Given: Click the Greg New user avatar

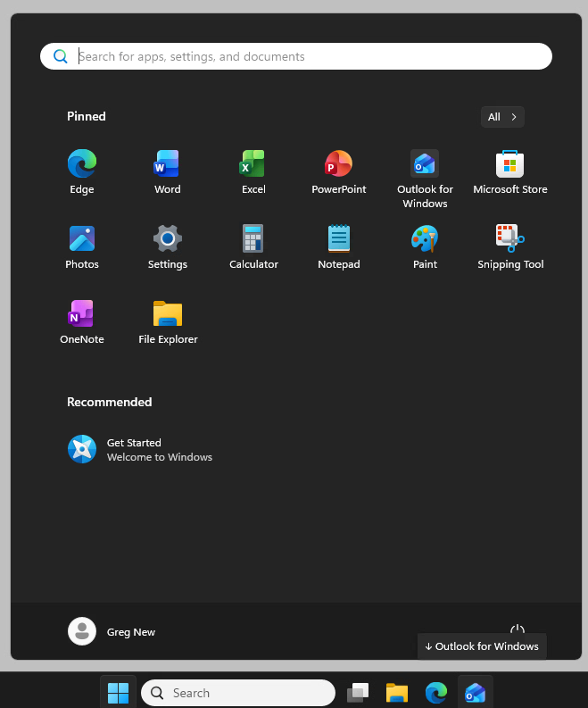Looking at the screenshot, I should click(82, 631).
